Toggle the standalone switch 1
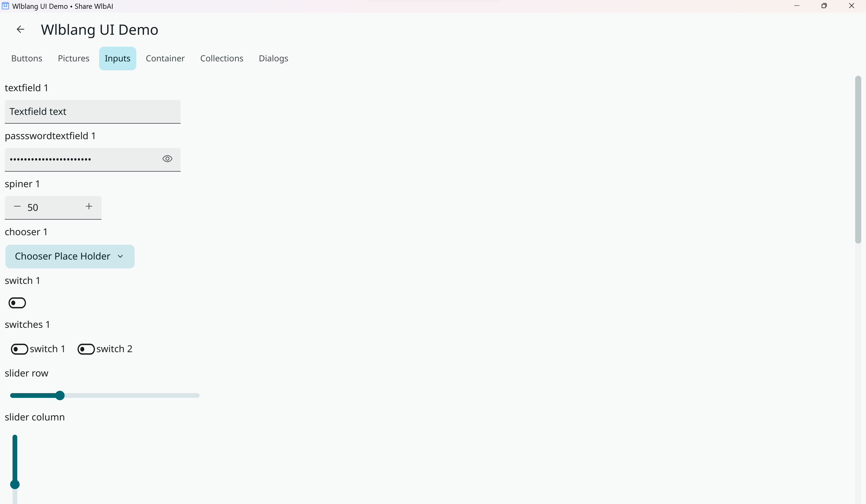Viewport: 866px width, 504px height. [17, 303]
